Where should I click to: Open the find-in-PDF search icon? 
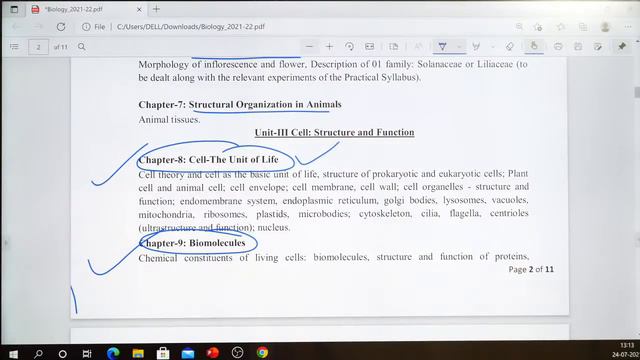[82, 47]
